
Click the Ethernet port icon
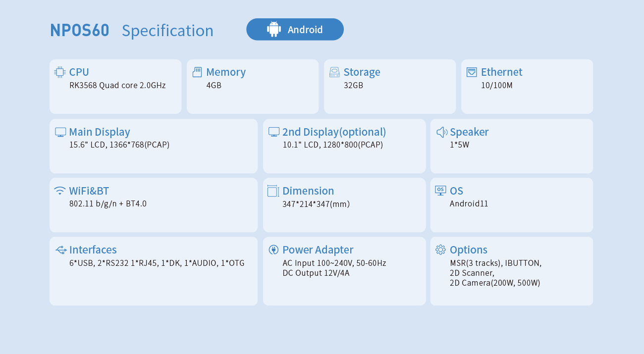472,72
